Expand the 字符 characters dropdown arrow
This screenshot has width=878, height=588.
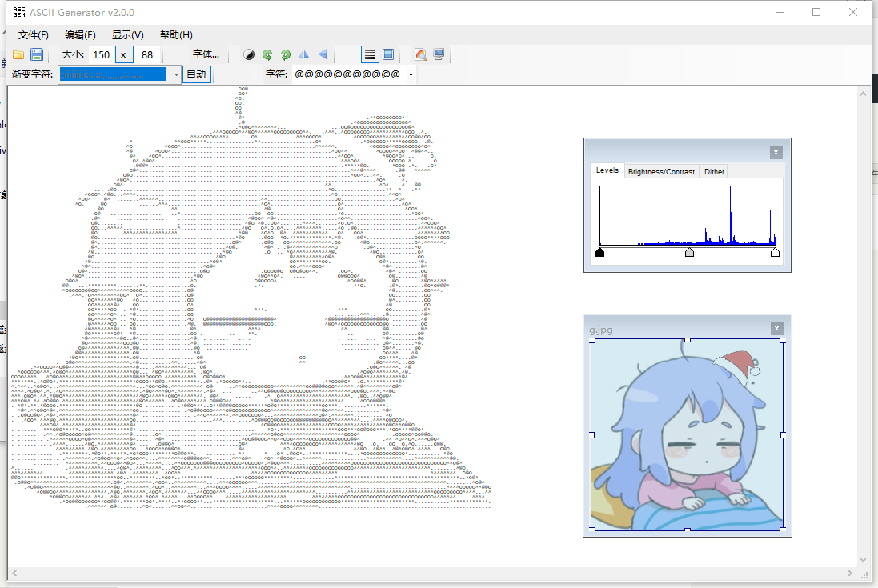pos(411,74)
